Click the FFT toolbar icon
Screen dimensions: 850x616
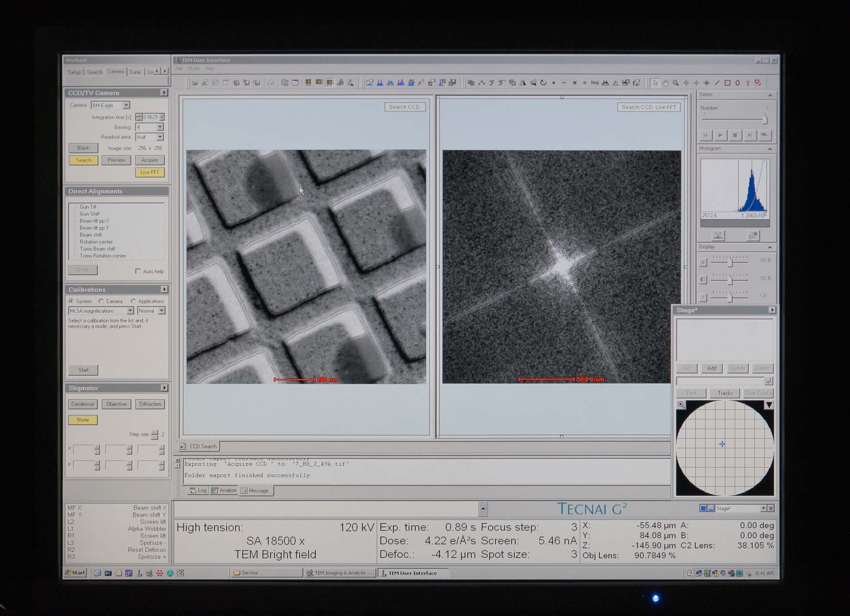coord(491,83)
